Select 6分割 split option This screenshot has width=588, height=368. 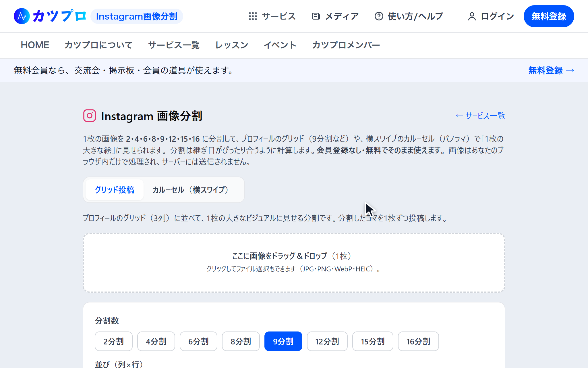(x=198, y=341)
